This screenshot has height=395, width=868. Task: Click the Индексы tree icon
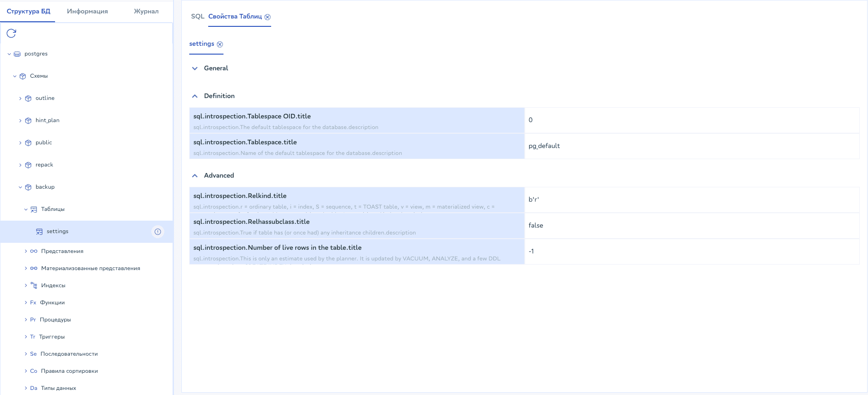pyautogui.click(x=34, y=286)
